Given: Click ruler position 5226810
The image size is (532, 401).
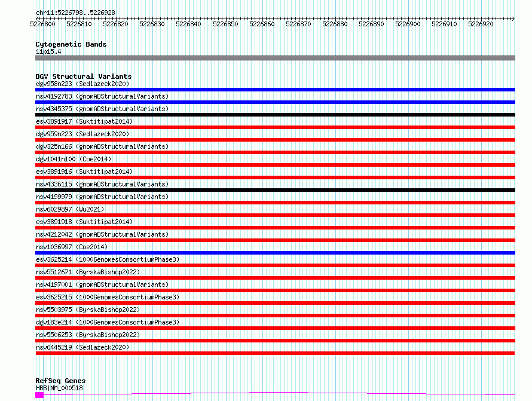Looking at the screenshot, I should click(x=79, y=24).
